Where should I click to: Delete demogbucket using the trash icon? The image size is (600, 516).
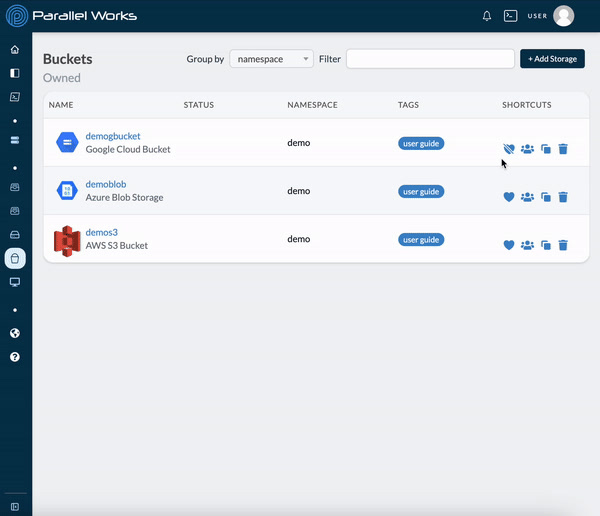tap(563, 149)
